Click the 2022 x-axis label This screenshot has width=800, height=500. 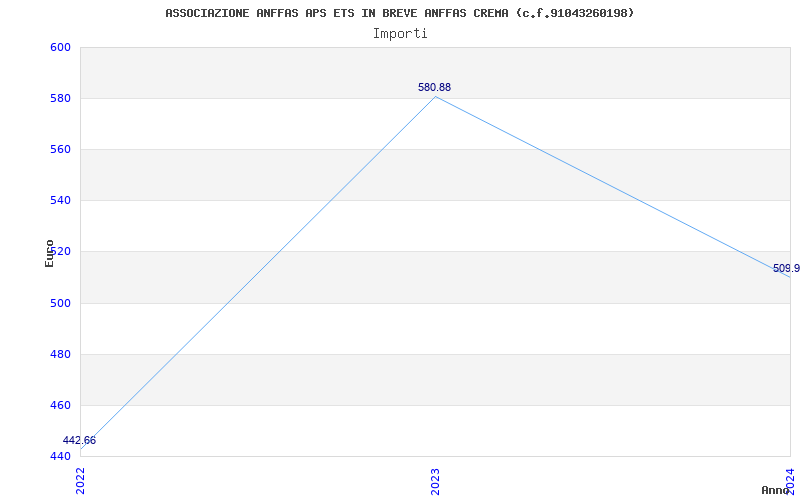[x=80, y=481]
